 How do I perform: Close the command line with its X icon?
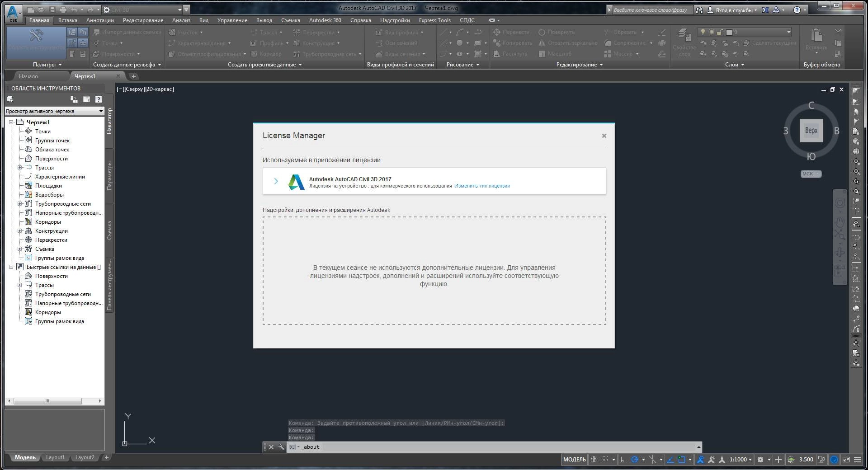pos(271,447)
